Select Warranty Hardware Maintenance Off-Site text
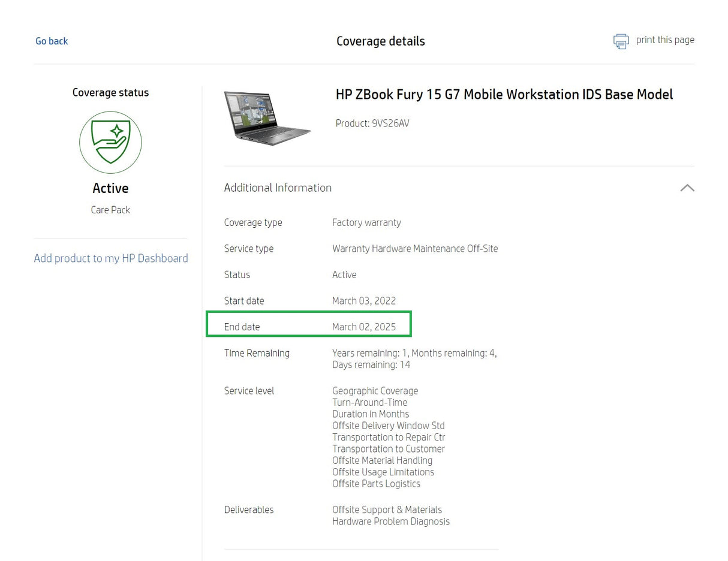 415,248
